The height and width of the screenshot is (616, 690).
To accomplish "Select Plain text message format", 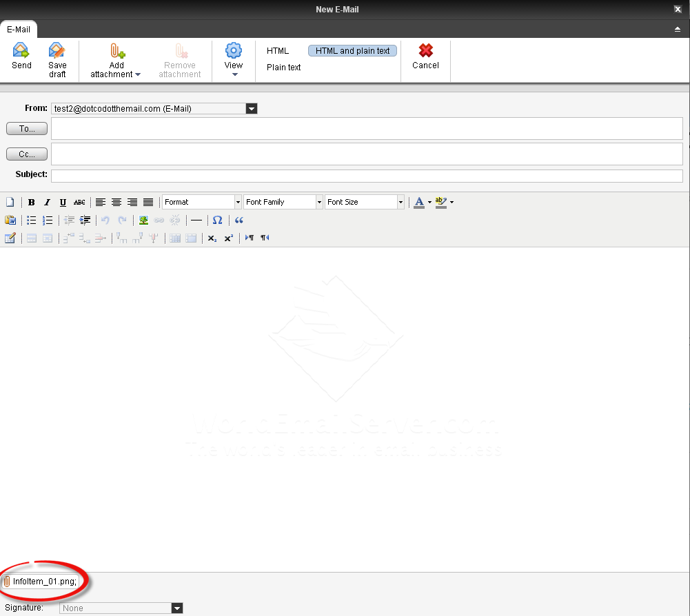I will [x=283, y=68].
